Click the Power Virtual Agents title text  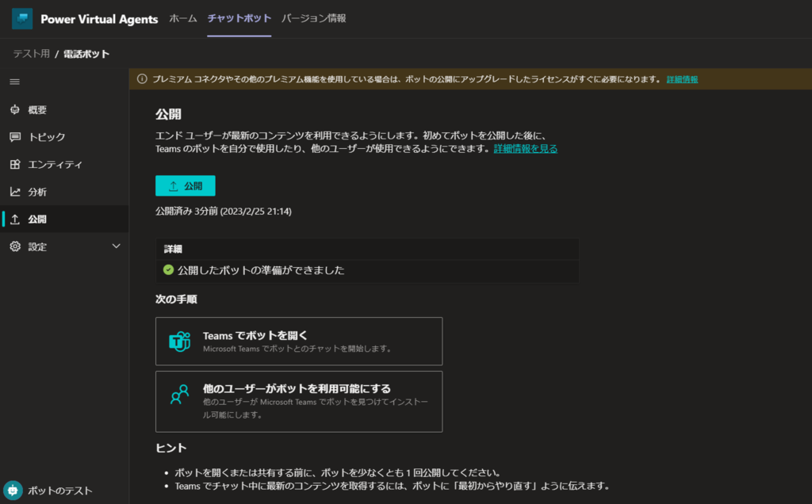pyautogui.click(x=99, y=19)
